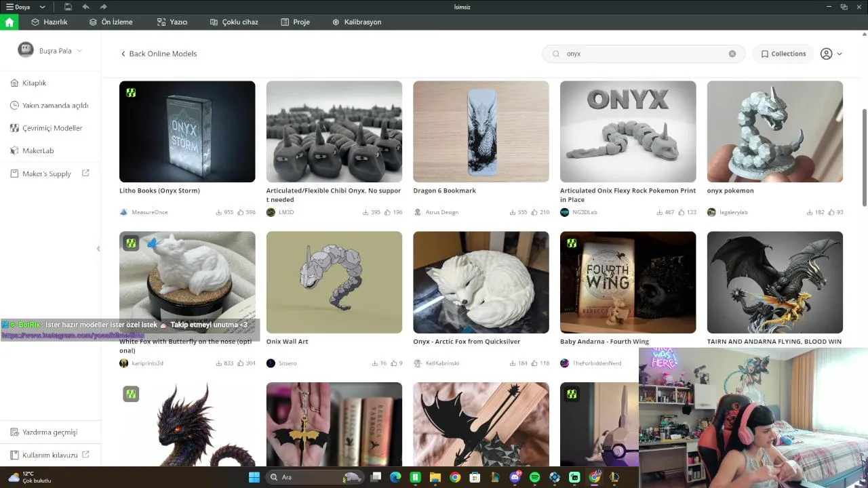Open Maker's Supply in the sidebar

(x=41, y=174)
